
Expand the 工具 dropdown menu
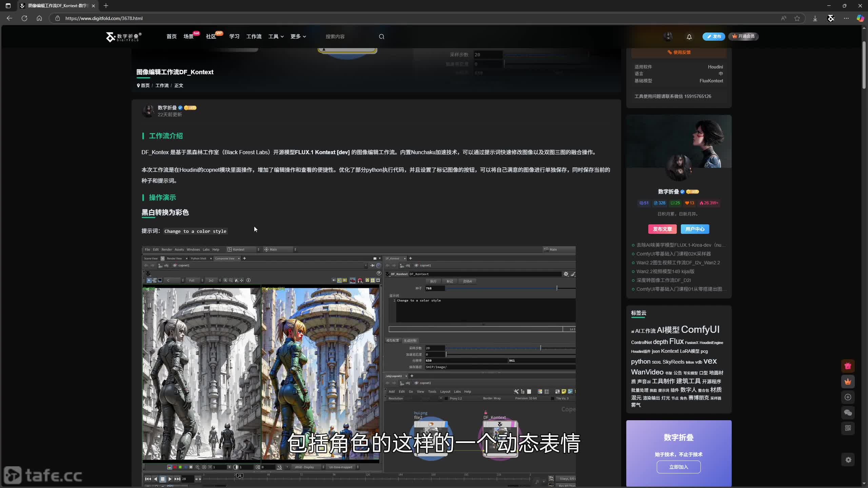276,37
